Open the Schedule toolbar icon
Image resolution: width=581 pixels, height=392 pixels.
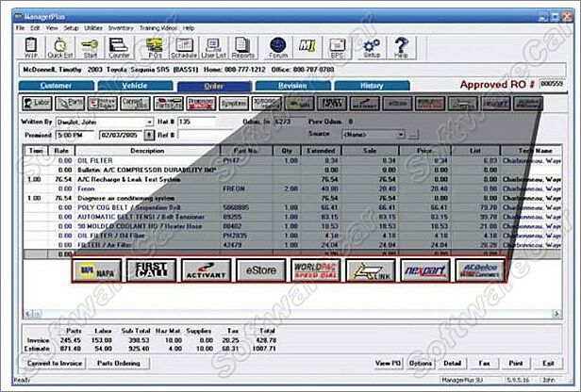tap(183, 46)
